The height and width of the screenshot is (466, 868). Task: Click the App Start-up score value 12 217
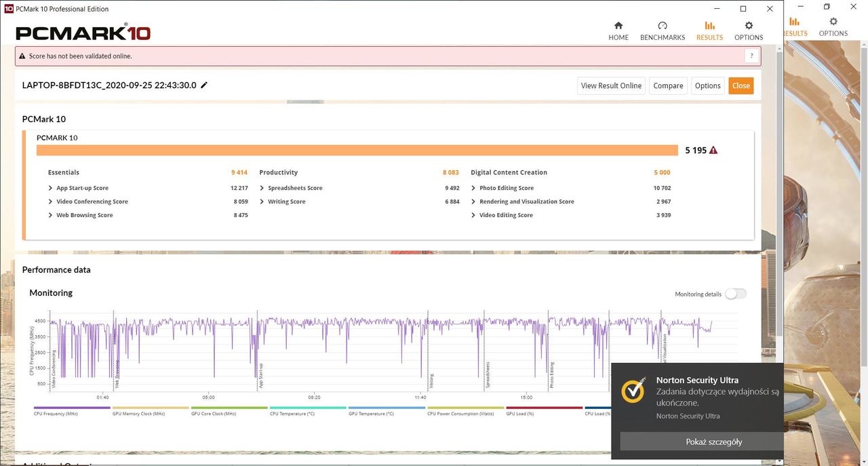tap(239, 188)
